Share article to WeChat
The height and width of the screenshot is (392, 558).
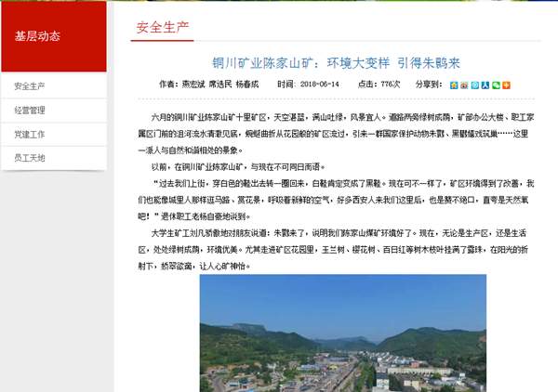496,85
